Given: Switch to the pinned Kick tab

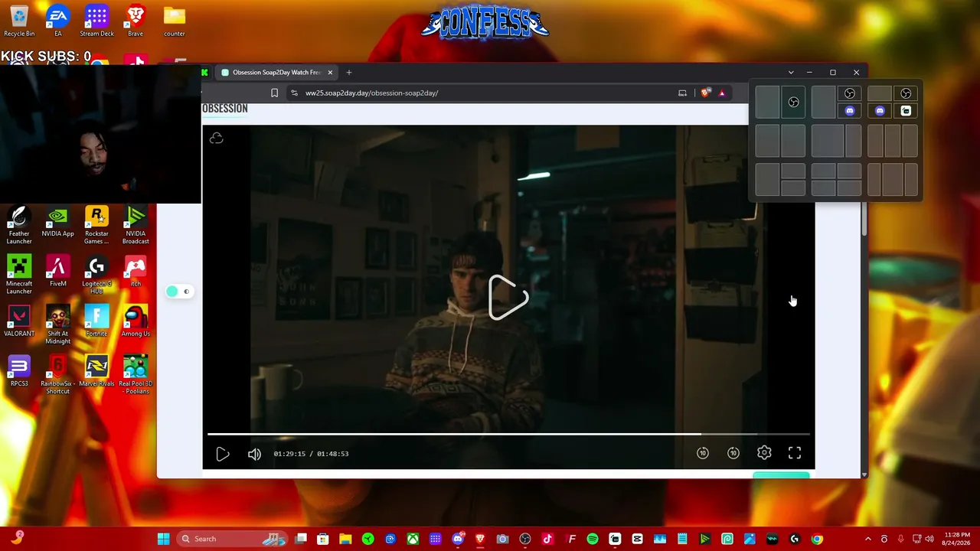Looking at the screenshot, I should click(x=204, y=73).
